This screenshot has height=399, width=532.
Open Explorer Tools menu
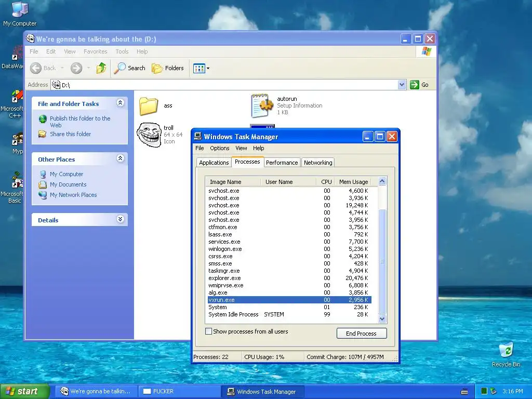coord(122,51)
